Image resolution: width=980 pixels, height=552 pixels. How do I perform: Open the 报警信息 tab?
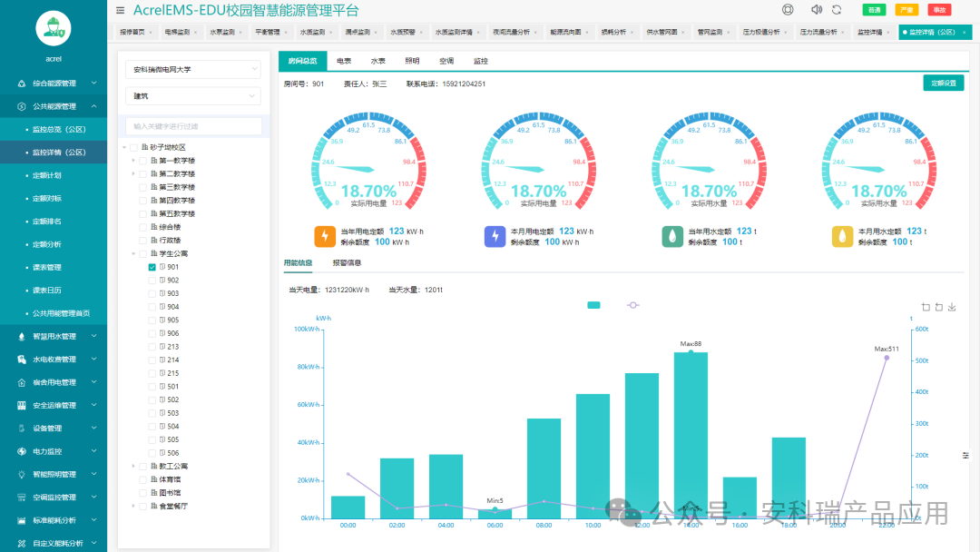coord(347,262)
